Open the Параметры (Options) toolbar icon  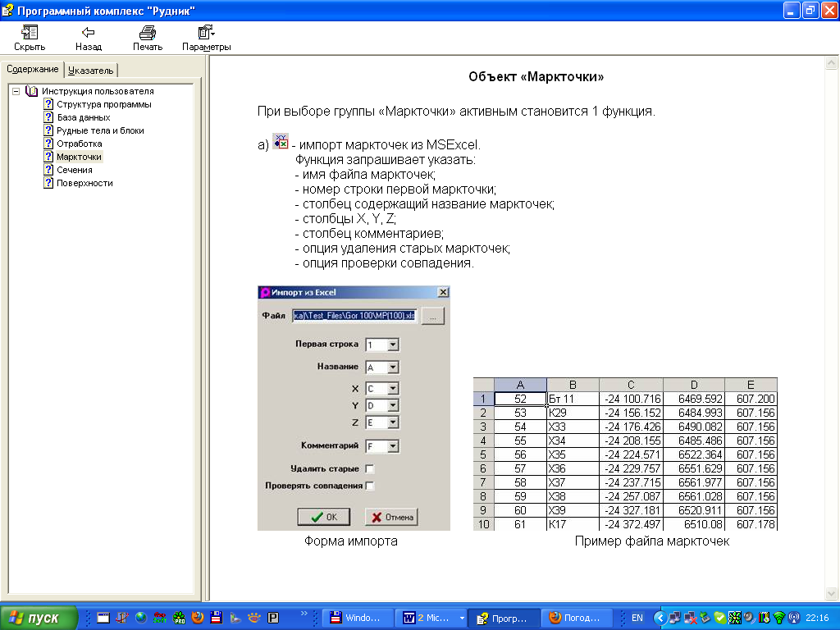pos(206,33)
